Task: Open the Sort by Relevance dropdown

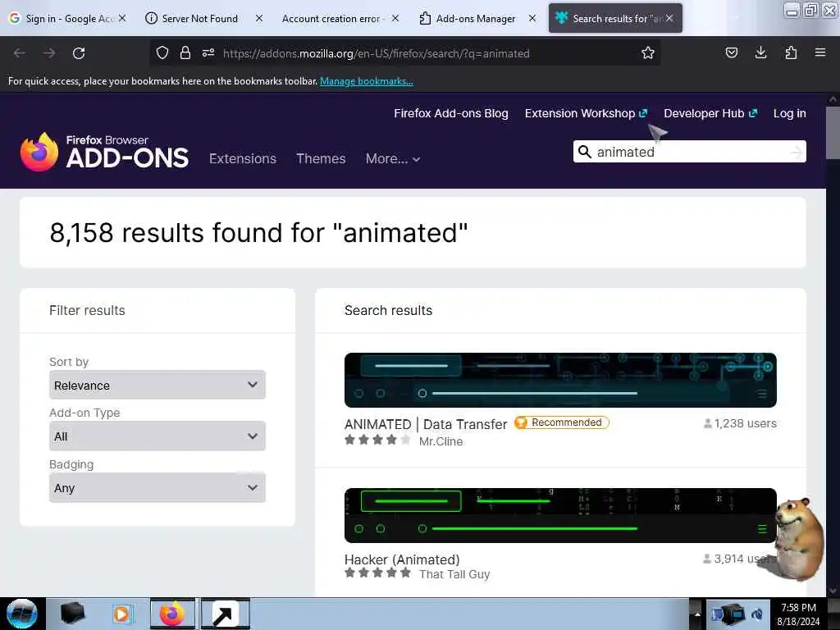Action: [x=157, y=385]
